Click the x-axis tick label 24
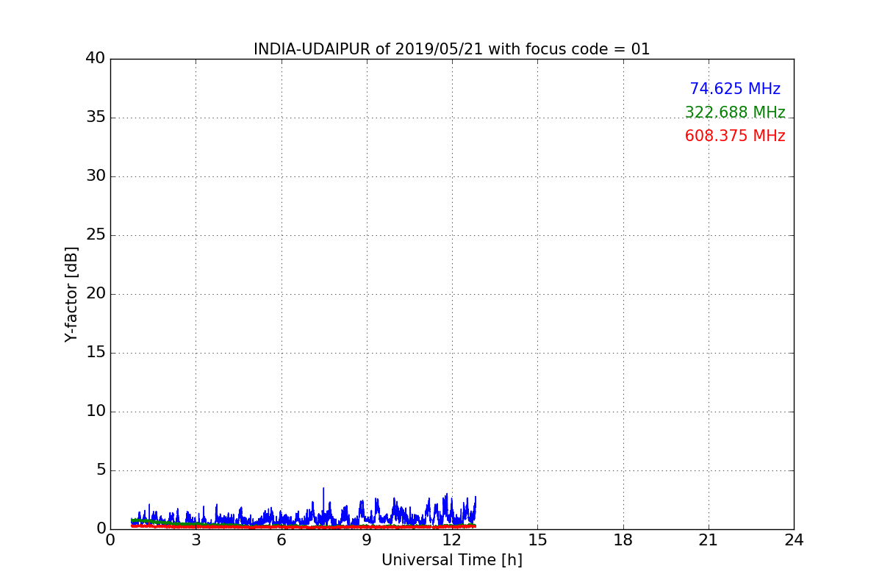The width and height of the screenshot is (882, 588). click(x=794, y=540)
